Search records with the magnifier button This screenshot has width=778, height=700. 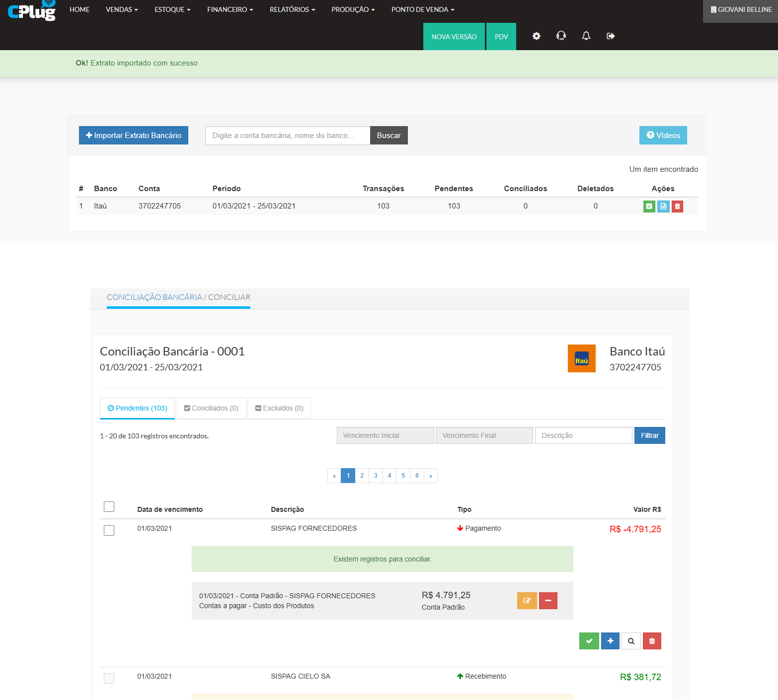631,641
